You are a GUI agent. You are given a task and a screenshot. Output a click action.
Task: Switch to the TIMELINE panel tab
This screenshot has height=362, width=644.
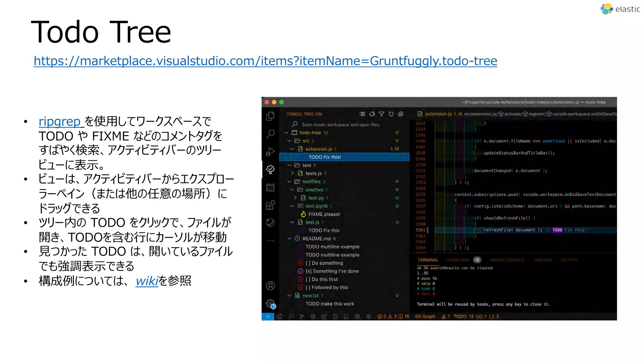tap(542, 260)
